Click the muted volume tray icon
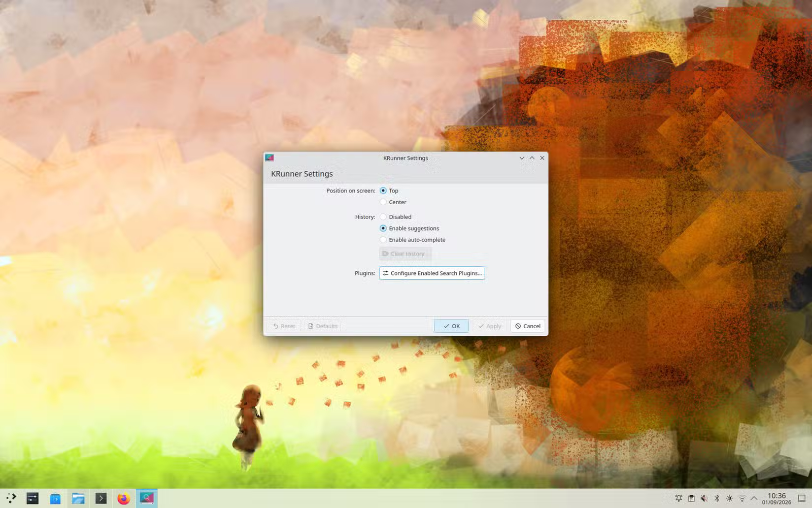The height and width of the screenshot is (508, 812). click(x=704, y=498)
